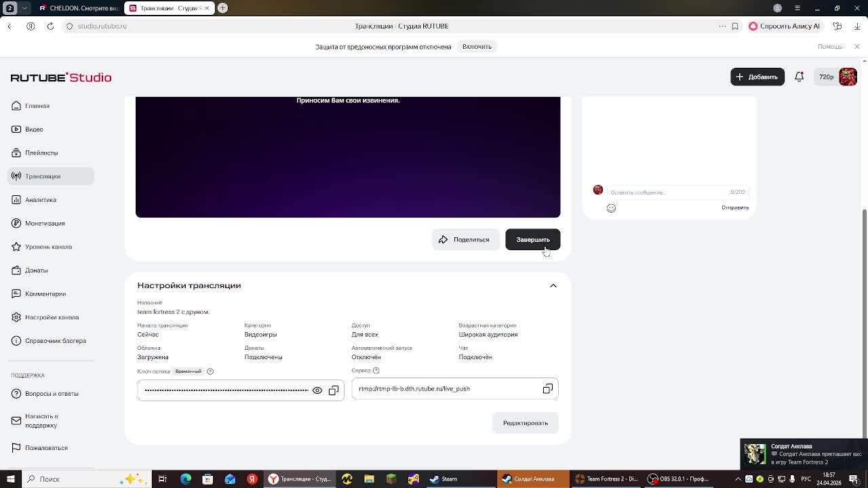Click the Поделиться button
The image size is (868, 488).
[x=465, y=239]
